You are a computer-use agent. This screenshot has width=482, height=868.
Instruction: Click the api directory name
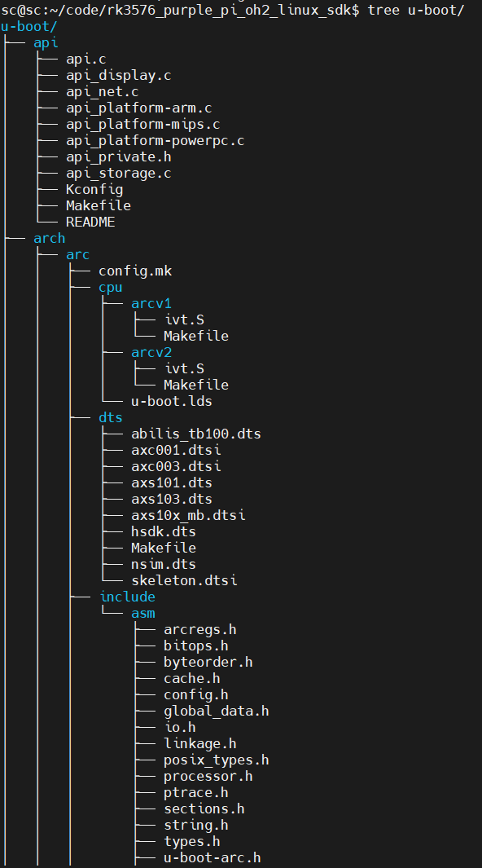46,42
